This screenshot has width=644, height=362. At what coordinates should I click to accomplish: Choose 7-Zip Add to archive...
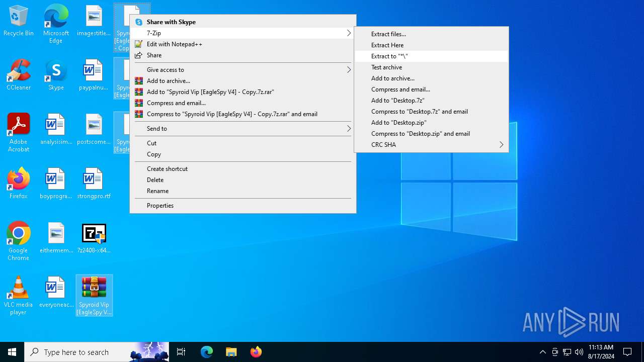(x=431, y=78)
